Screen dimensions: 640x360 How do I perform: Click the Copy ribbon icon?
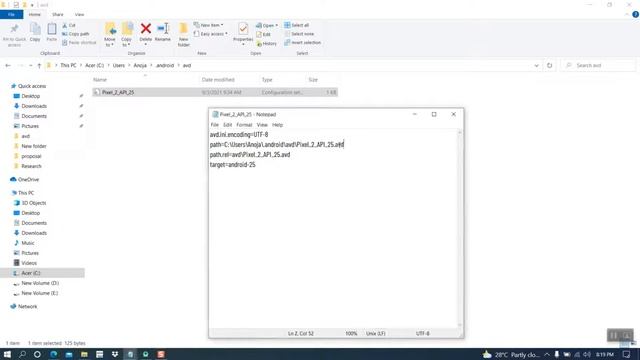(35, 32)
